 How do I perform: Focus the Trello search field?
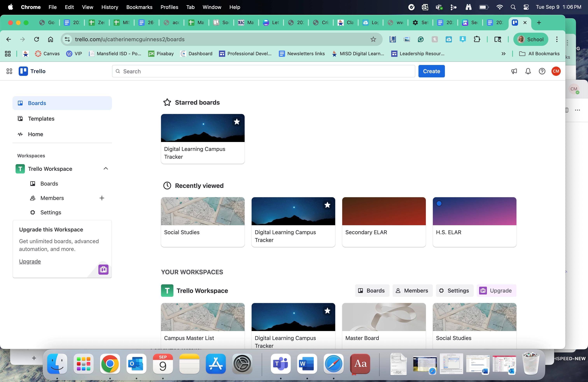(x=263, y=71)
